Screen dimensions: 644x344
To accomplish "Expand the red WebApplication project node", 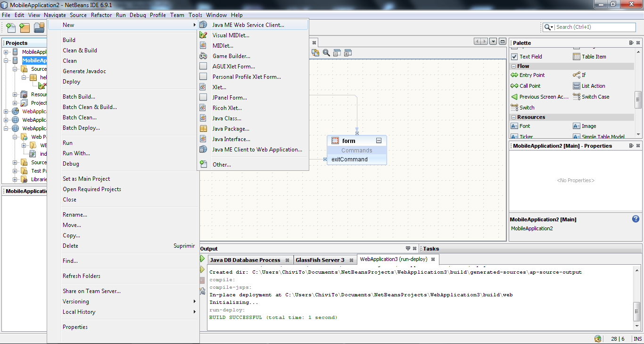I will (x=7, y=111).
